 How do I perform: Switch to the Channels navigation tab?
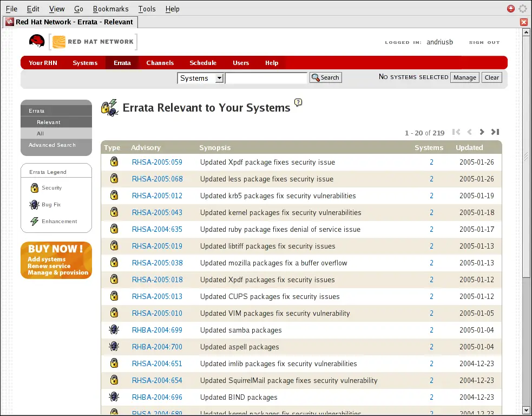click(x=160, y=63)
